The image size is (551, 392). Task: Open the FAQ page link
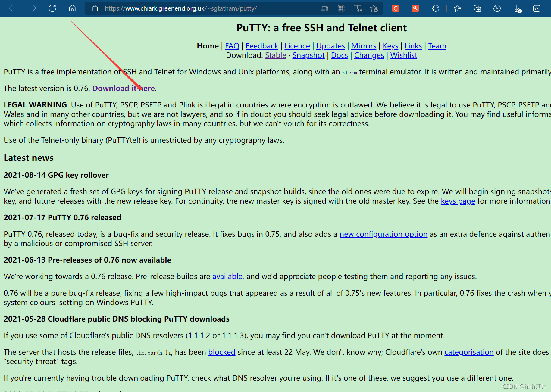232,46
